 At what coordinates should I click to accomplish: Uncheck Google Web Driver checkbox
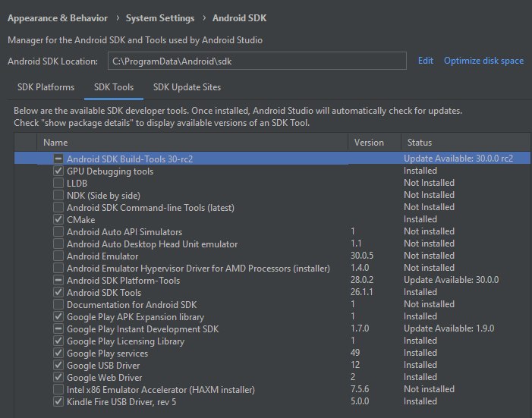(58, 378)
